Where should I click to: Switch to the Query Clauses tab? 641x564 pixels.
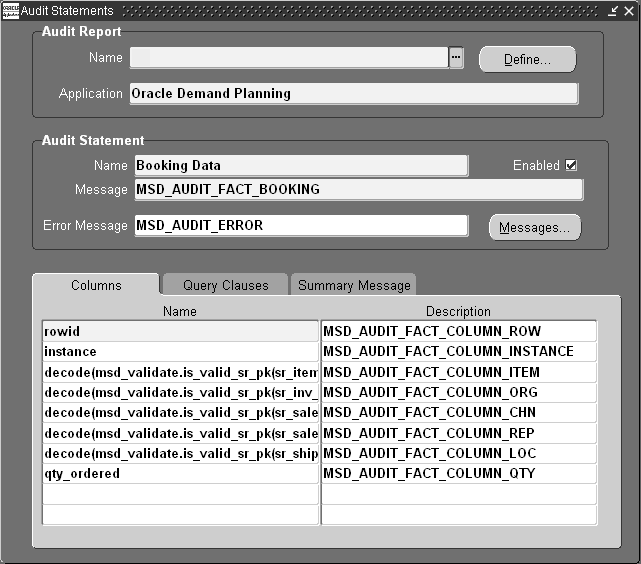(226, 285)
